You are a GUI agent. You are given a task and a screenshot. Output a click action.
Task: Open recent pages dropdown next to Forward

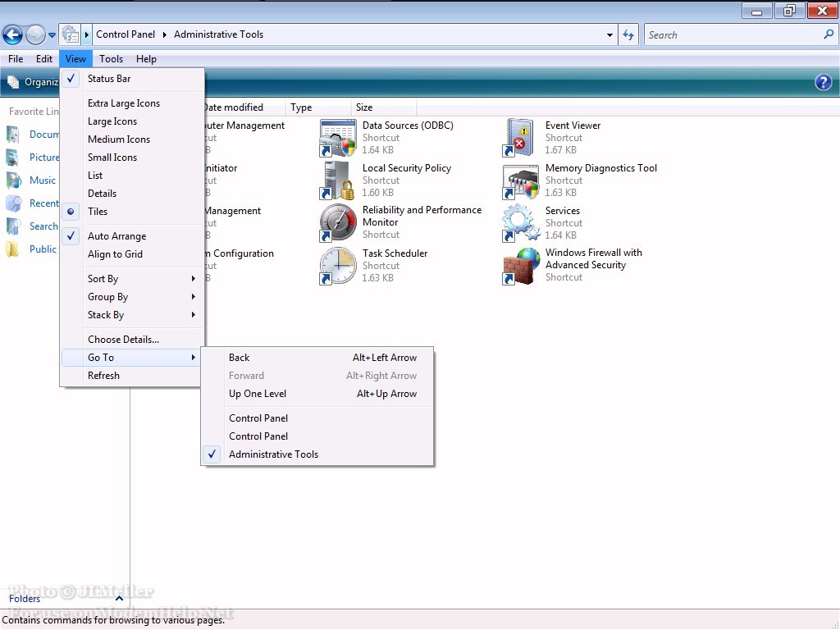coord(52,34)
